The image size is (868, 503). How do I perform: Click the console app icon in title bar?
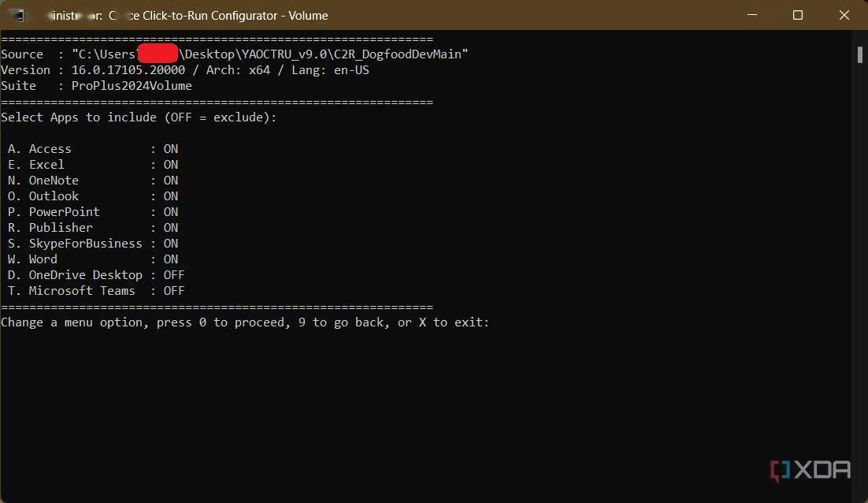point(14,15)
